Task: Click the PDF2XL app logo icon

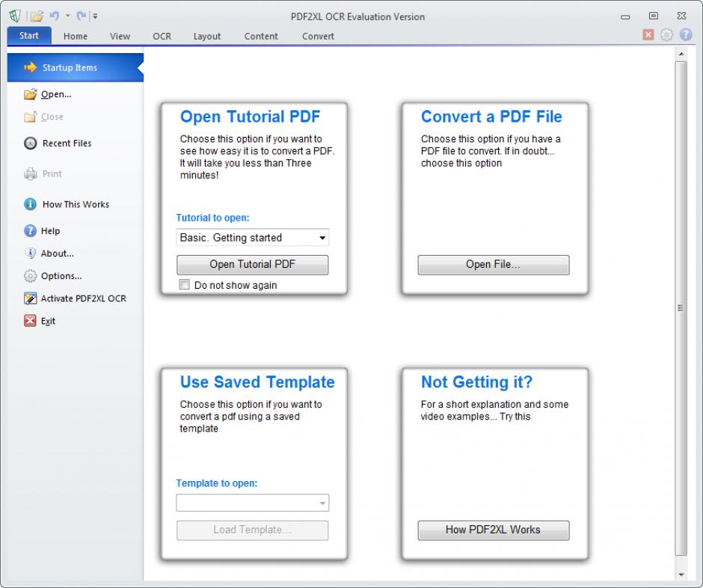Action: point(15,16)
